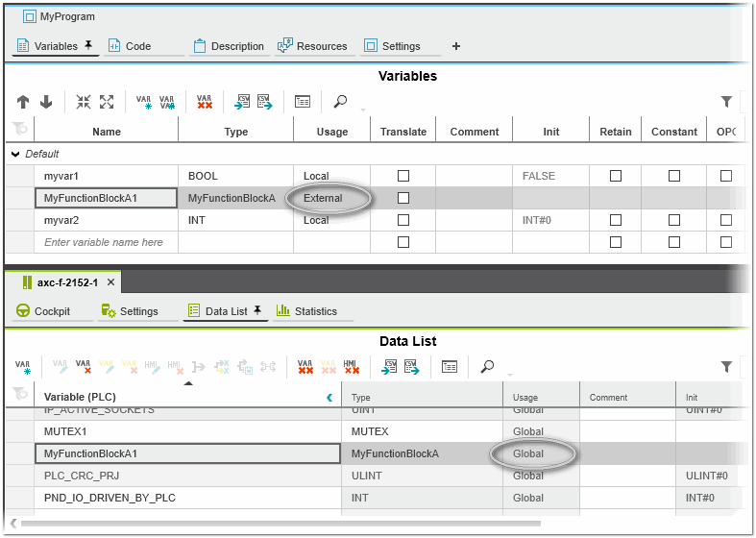
Task: Click the move variable up arrow
Action: point(23,102)
